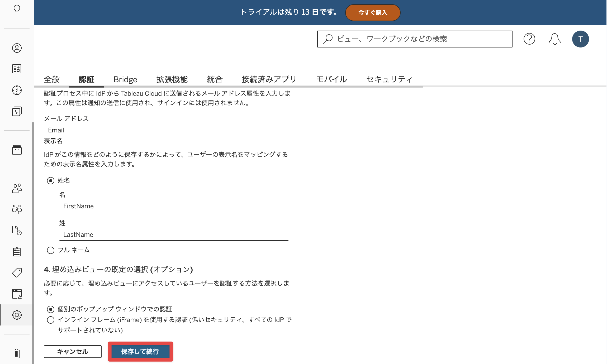The image size is (607, 364).
Task: Switch to the 接続済みアプリ tab
Action: (269, 79)
